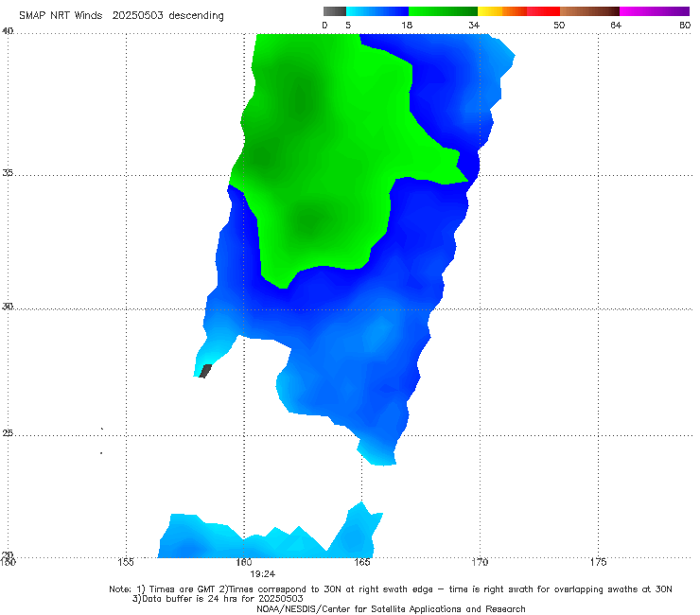This screenshot has height=615, width=700.
Task: Click the swath time label '19:24'
Action: (x=263, y=574)
